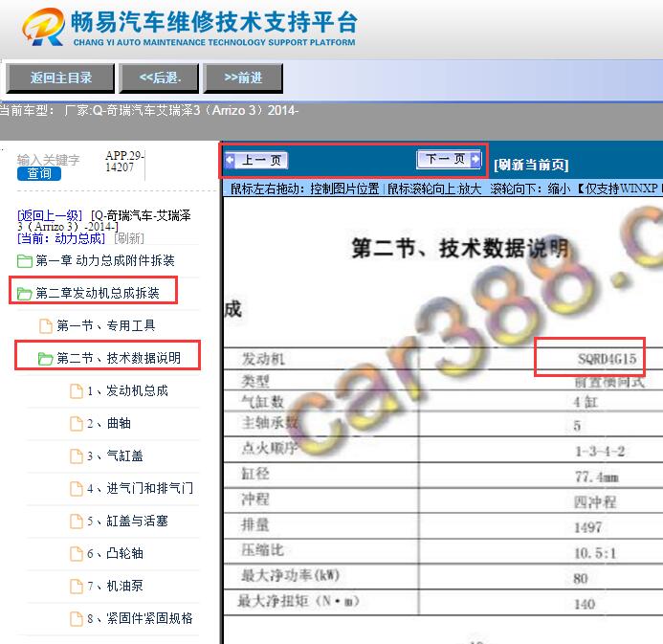This screenshot has height=644, width=663.
Task: Click document icon beside 第一节、专用工具
Action: [x=46, y=326]
